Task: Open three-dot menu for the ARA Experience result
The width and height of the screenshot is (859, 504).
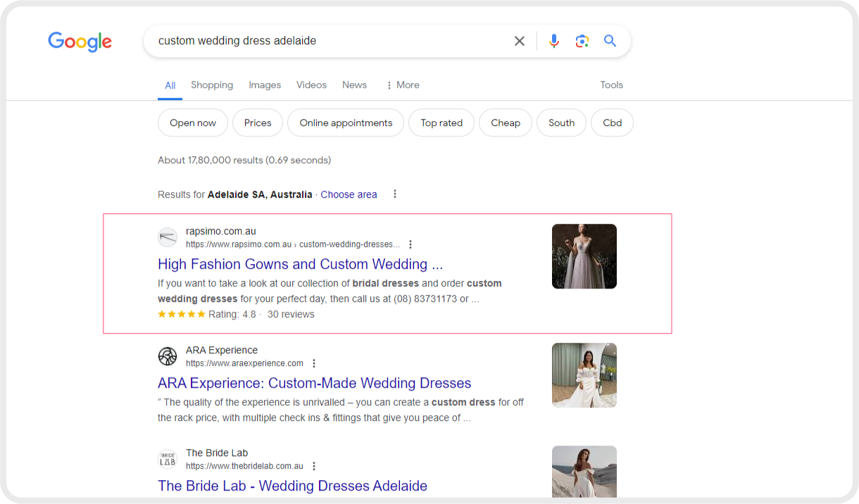Action: point(314,363)
